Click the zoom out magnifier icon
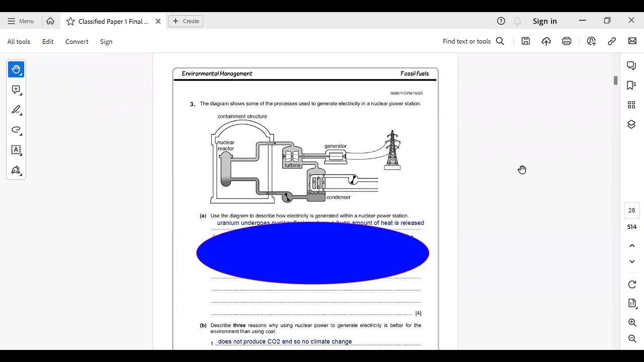Viewport: 644px width, 362px height. (x=632, y=339)
